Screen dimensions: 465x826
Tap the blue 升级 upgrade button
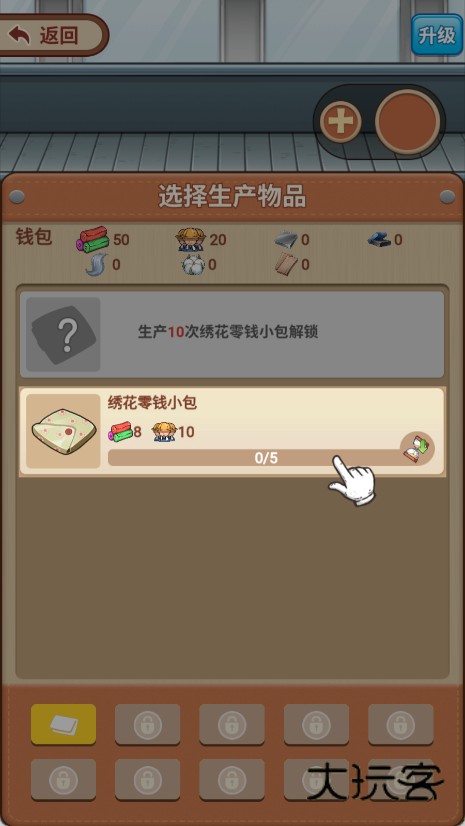click(437, 35)
